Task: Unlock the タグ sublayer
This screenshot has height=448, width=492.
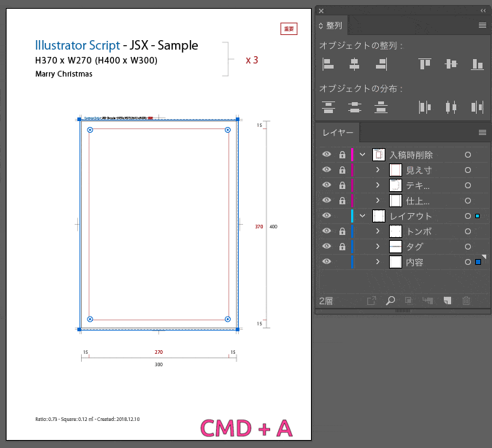Action: tap(342, 247)
